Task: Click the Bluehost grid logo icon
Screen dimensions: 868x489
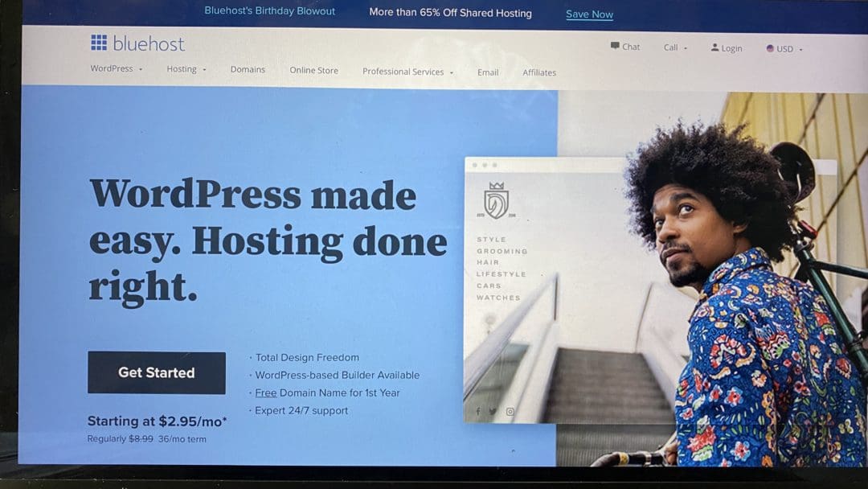Action: point(98,43)
